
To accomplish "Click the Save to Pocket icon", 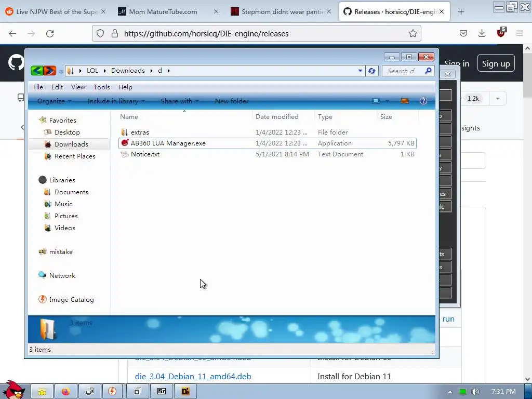I will point(463,33).
